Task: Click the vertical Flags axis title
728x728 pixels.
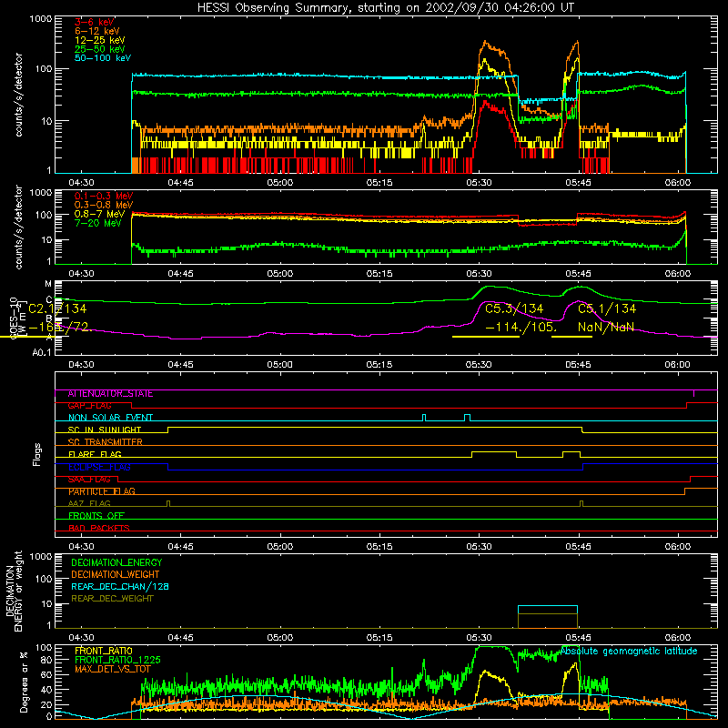Action: (37, 454)
